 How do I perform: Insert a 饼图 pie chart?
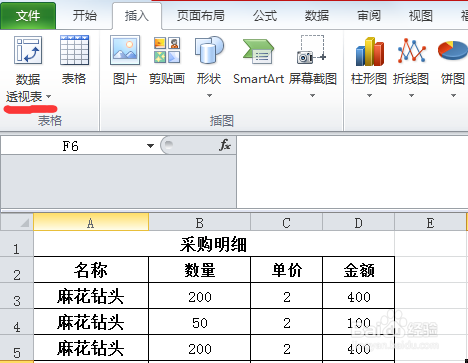[x=453, y=50]
